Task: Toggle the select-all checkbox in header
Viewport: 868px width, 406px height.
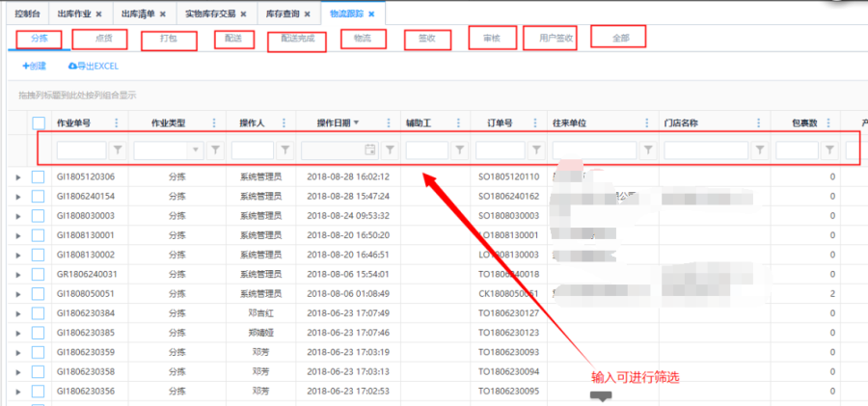Action: point(39,123)
